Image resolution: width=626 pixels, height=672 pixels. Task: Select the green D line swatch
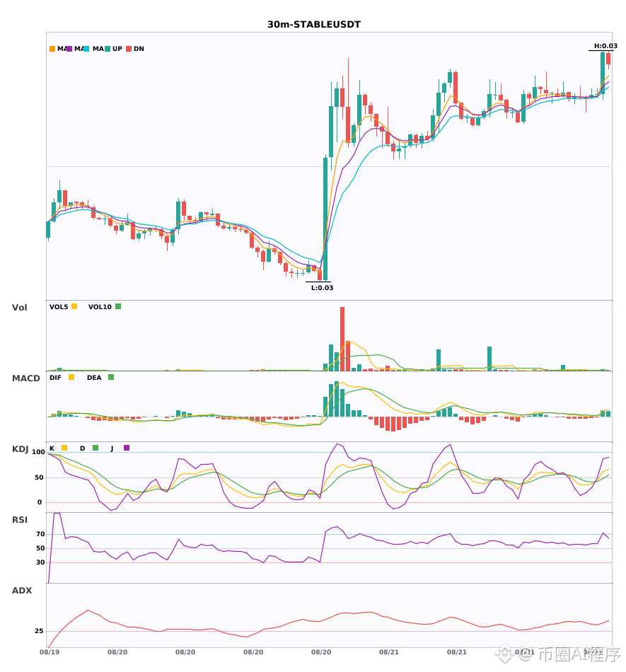[95, 448]
